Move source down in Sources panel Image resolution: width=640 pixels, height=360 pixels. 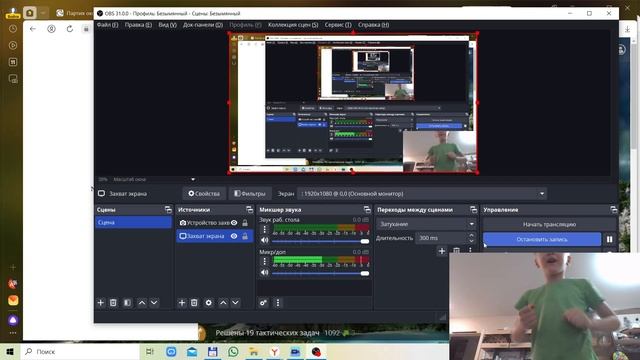coord(235,302)
